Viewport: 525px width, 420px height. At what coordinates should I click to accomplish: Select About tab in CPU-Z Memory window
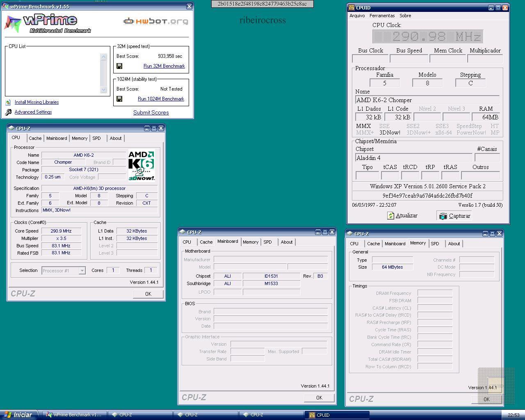tap(454, 244)
